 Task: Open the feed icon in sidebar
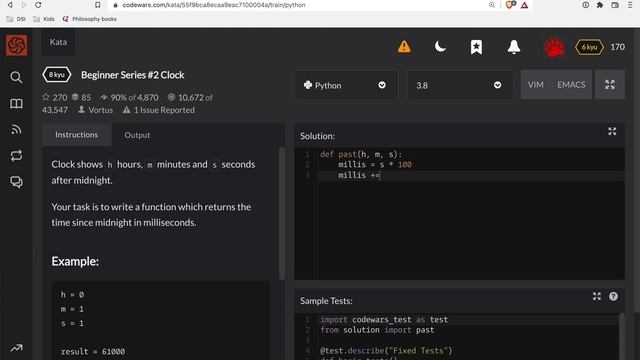pyautogui.click(x=16, y=130)
